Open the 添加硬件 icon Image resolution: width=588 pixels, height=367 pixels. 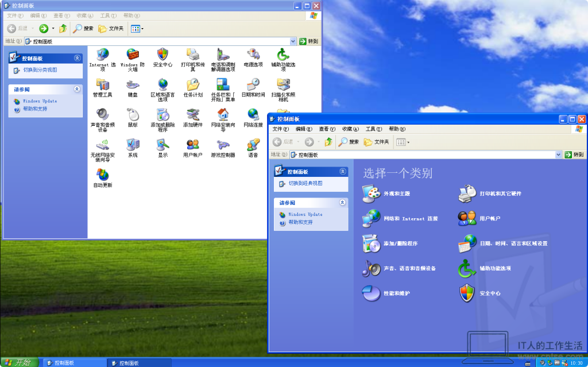click(x=193, y=118)
